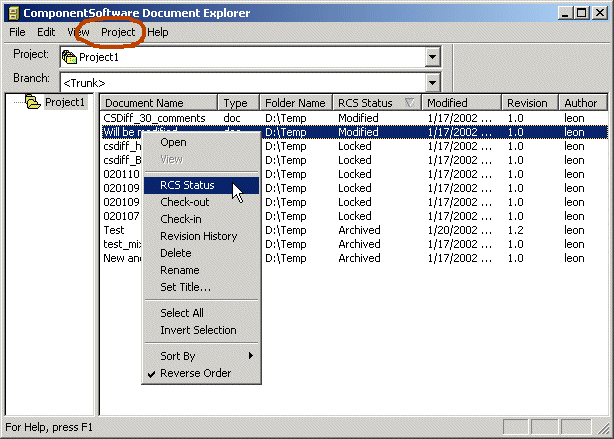Minimize the Document Explorer window
This screenshot has height=439, width=614.
point(564,13)
